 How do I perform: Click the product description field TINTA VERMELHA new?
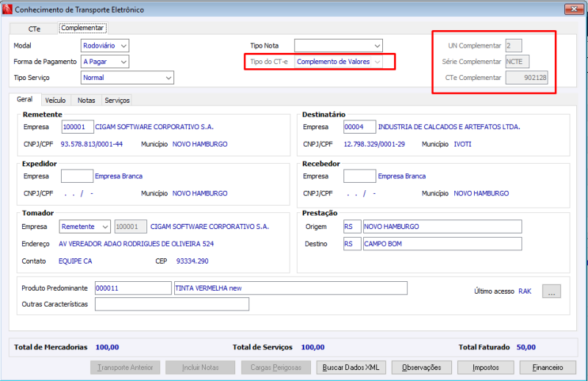coord(290,288)
